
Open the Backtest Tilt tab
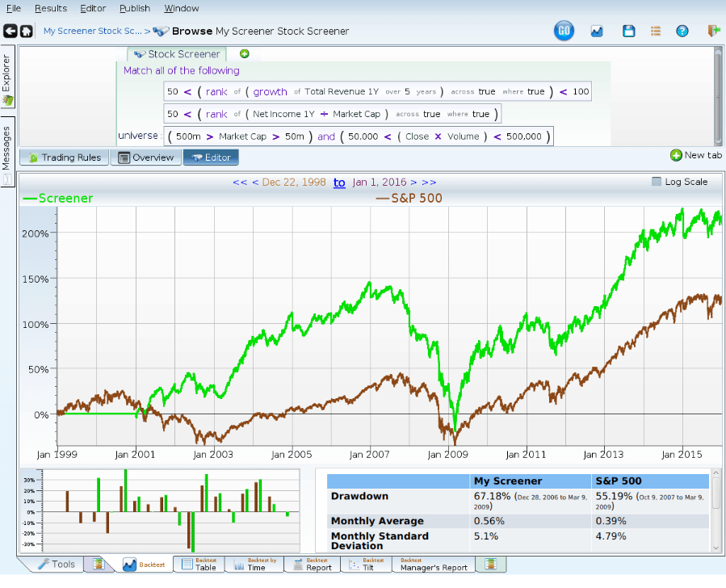click(367, 564)
